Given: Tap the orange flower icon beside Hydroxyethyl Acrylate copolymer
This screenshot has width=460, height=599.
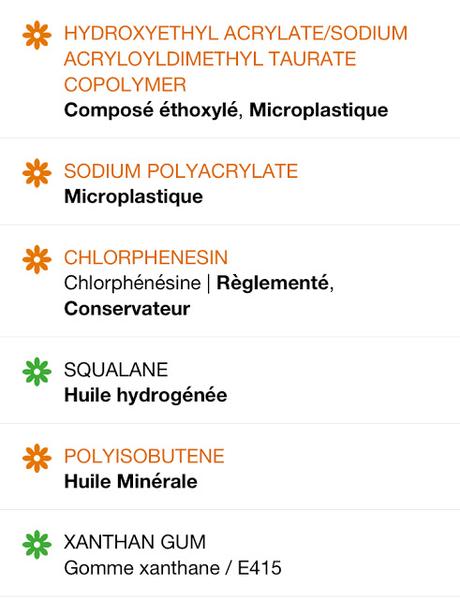Looking at the screenshot, I should (37, 35).
